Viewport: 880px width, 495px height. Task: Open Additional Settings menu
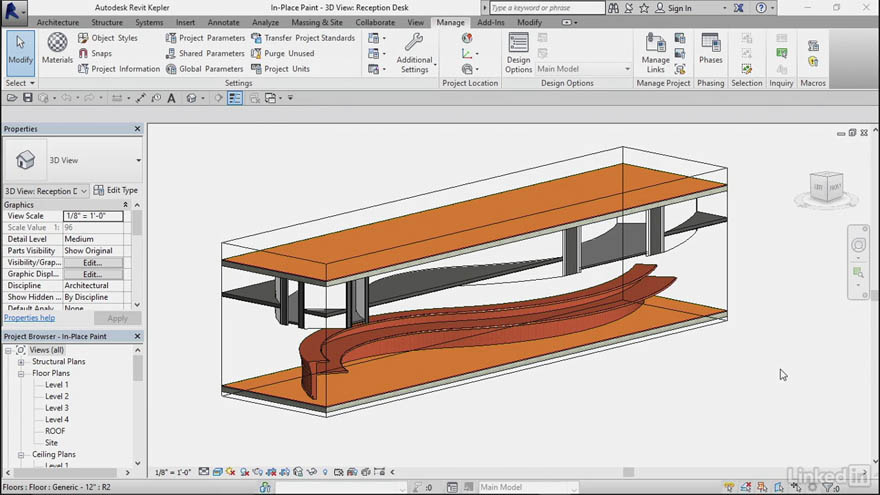coord(415,53)
